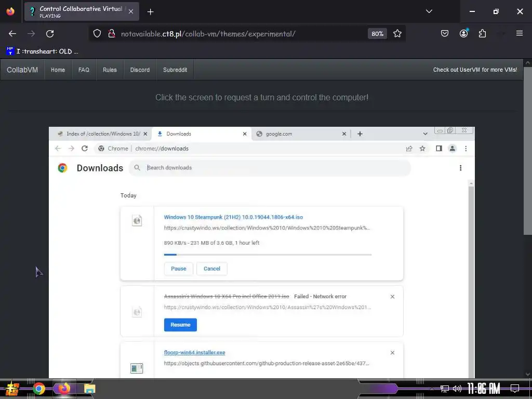This screenshot has width=532, height=399.
Task: Open the notification center icon
Action: point(515,389)
